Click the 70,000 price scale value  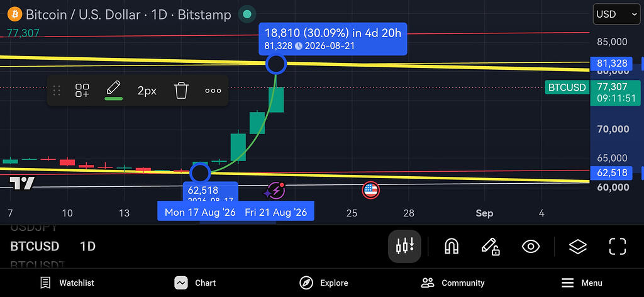613,130
